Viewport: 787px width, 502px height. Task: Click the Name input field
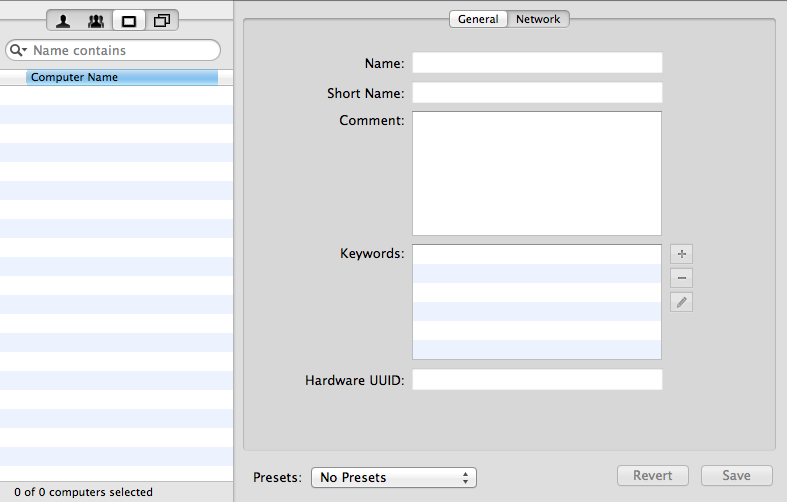(x=537, y=63)
